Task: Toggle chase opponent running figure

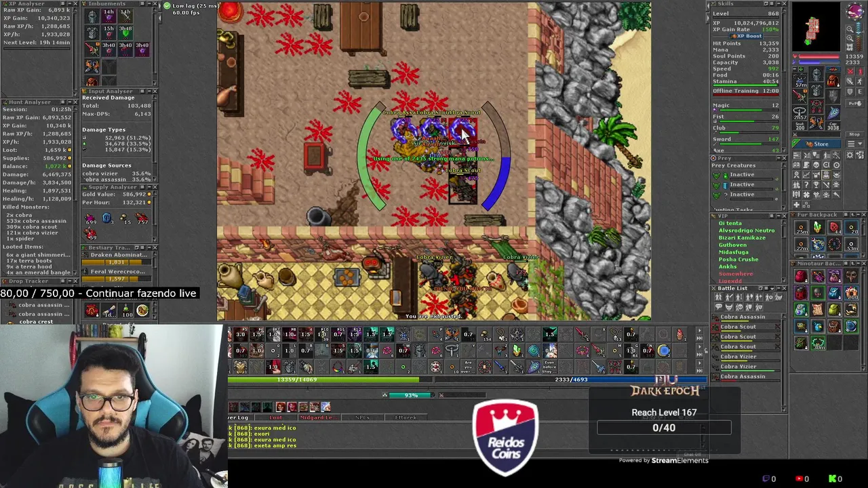Action: [861, 81]
